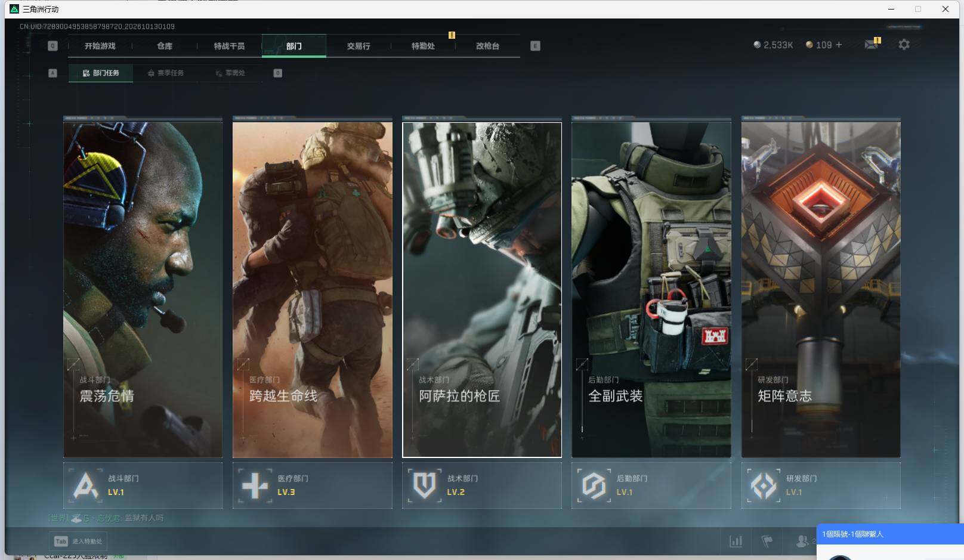Screen dimensions: 964x560
Task: Click the gold coin icon beside 109
Action: coord(809,45)
